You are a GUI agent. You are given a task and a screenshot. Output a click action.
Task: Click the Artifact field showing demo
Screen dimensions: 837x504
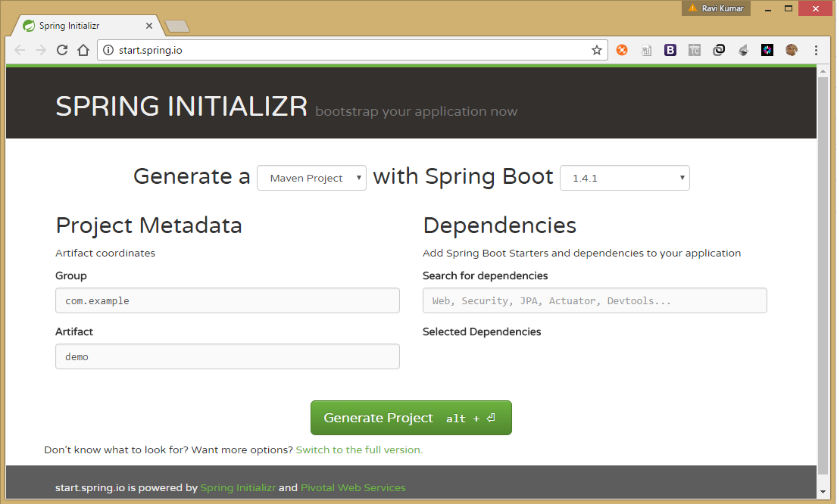tap(227, 356)
